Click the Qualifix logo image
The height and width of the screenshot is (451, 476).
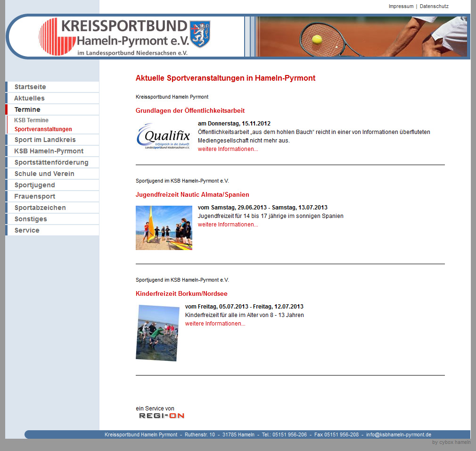(x=164, y=136)
